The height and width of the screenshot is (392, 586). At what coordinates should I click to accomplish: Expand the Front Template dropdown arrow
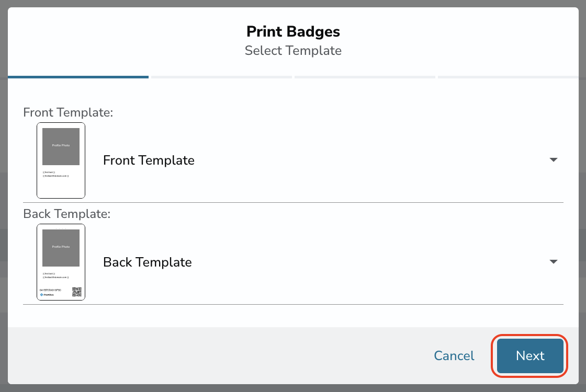click(x=554, y=160)
